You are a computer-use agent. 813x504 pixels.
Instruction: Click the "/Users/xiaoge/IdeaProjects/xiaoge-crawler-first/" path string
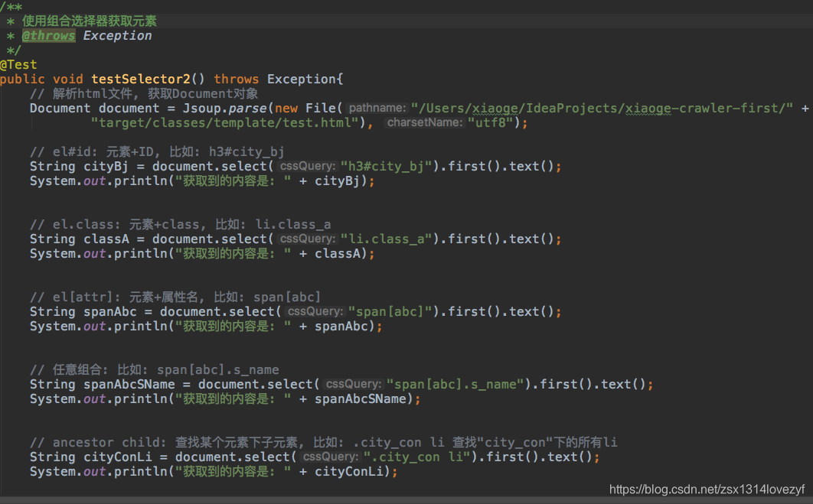[x=602, y=109]
